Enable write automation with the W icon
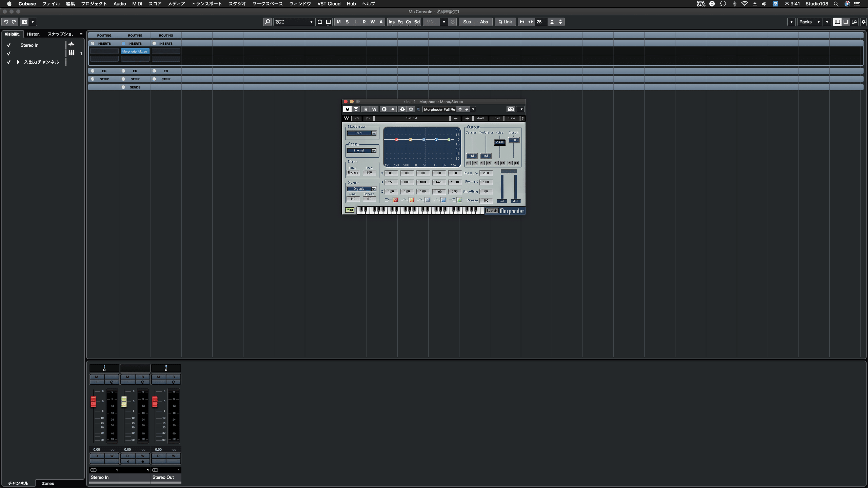Image resolution: width=868 pixels, height=488 pixels. [374, 109]
